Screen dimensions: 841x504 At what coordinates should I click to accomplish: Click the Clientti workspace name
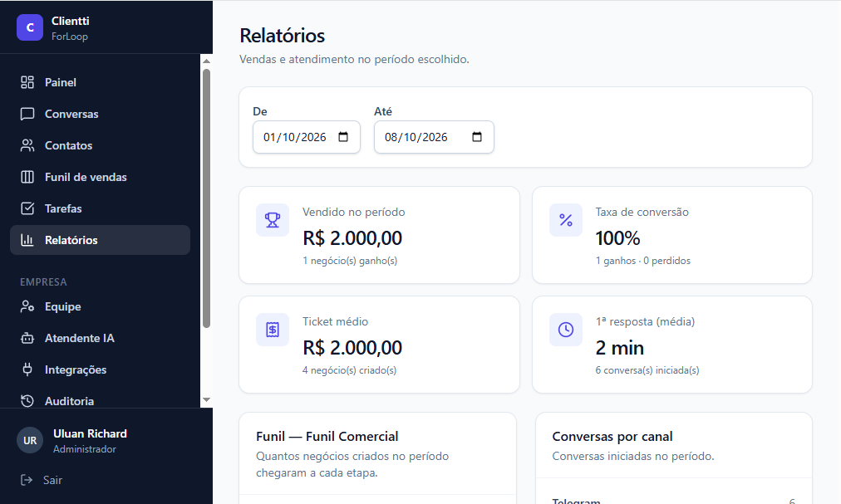(71, 21)
